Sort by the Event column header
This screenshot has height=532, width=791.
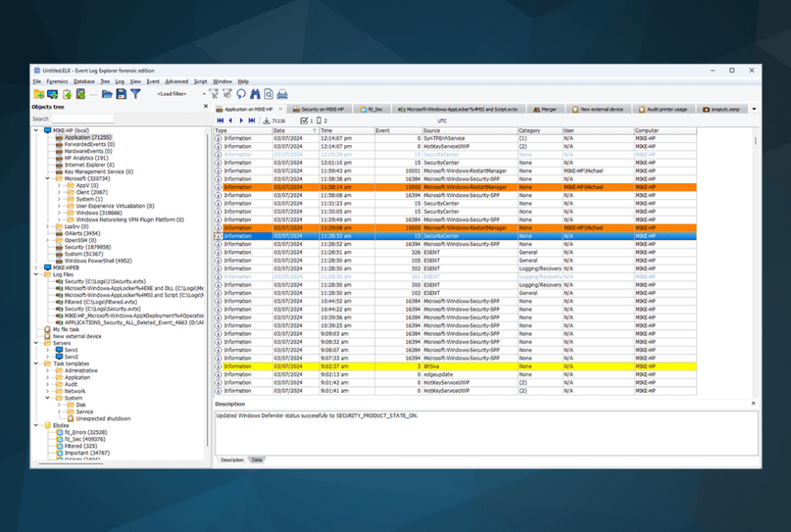pyautogui.click(x=398, y=130)
